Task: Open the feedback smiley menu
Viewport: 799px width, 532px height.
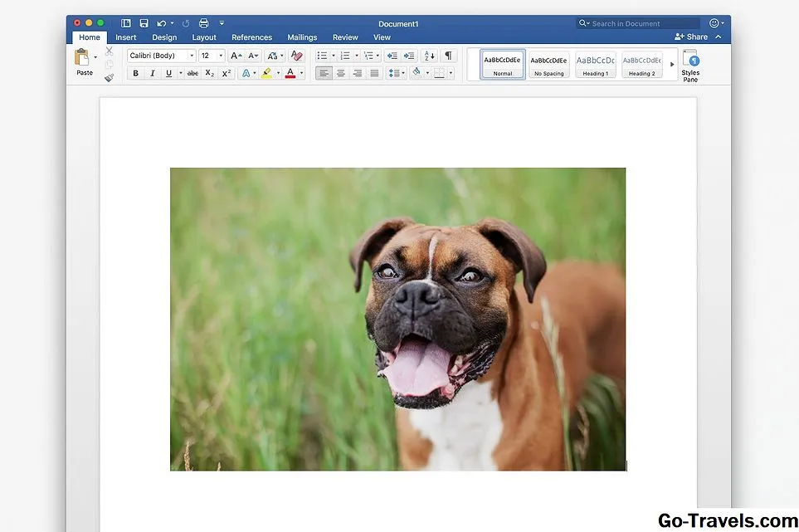Action: [716, 23]
